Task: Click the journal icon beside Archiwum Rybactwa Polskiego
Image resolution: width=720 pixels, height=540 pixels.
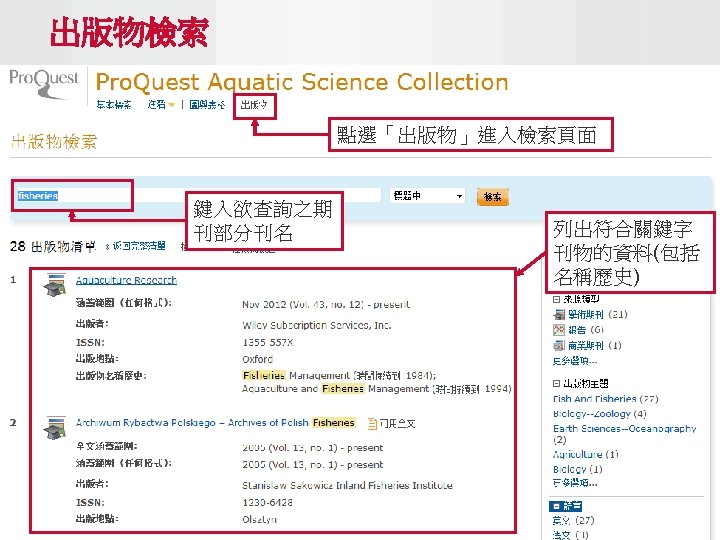Action: click(x=55, y=428)
